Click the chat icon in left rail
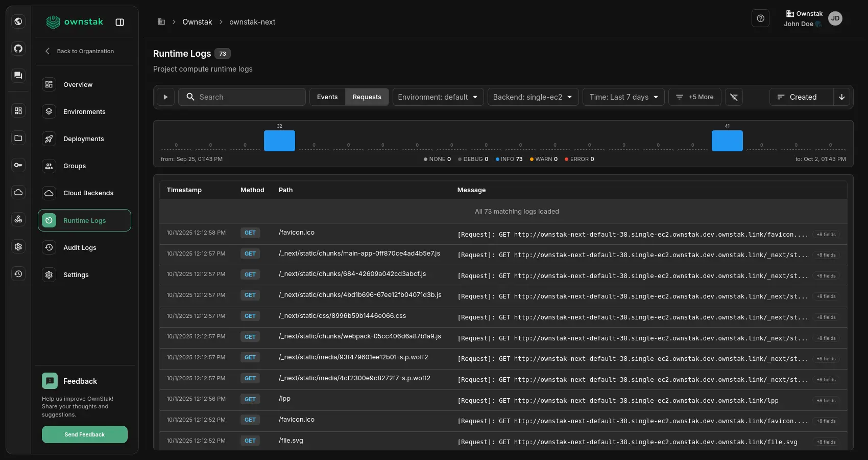Viewport: 868px width, 460px height. tap(18, 76)
